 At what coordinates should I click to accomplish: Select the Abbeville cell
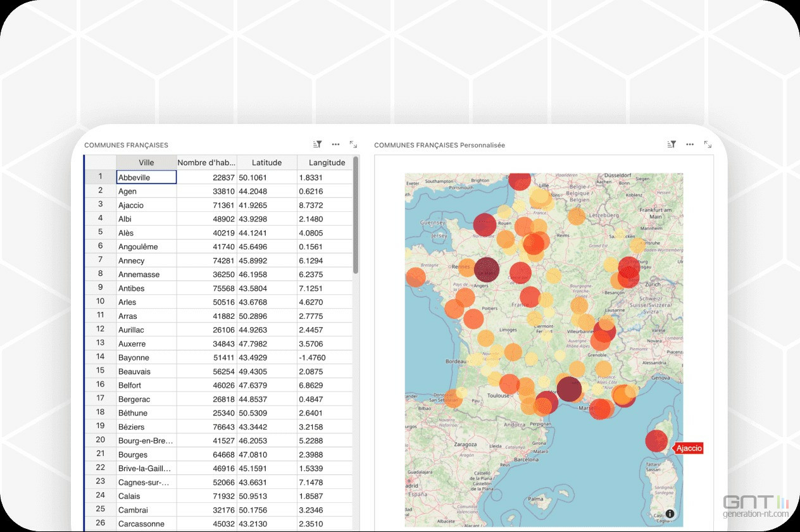(x=146, y=178)
